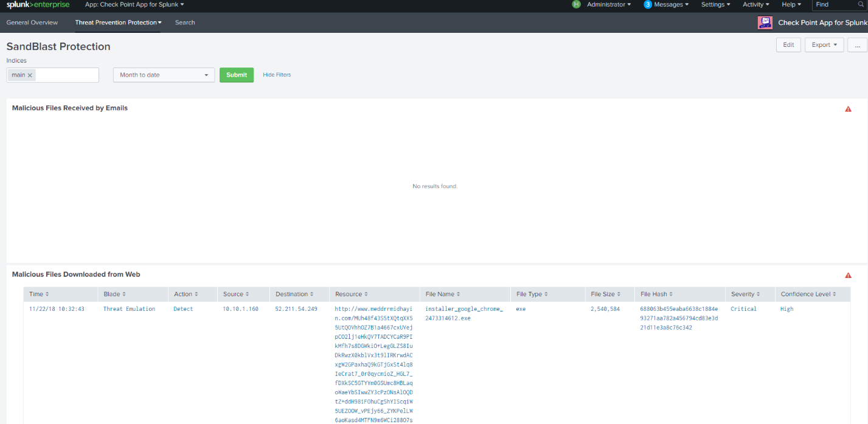Click the green Submit button
Viewport: 868px width, 424px height.
pos(237,75)
